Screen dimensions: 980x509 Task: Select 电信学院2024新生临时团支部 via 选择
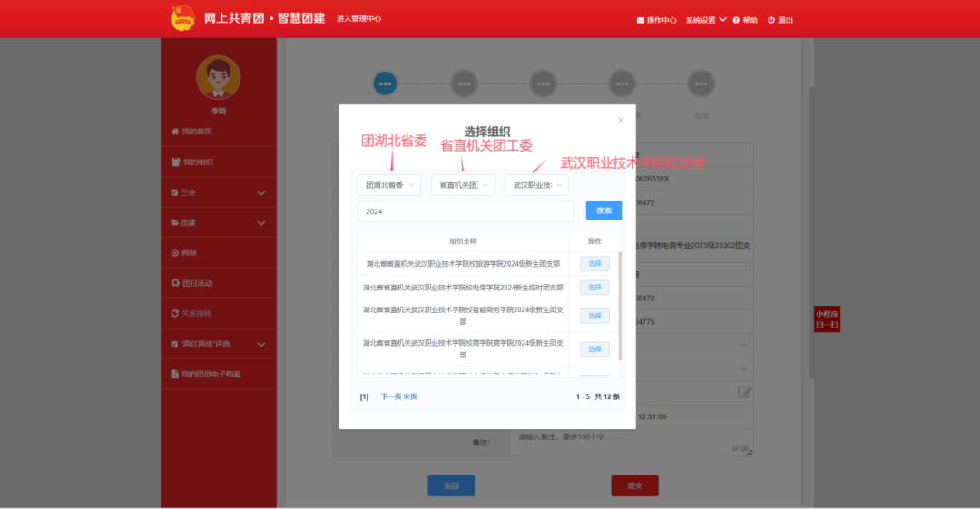click(x=594, y=288)
